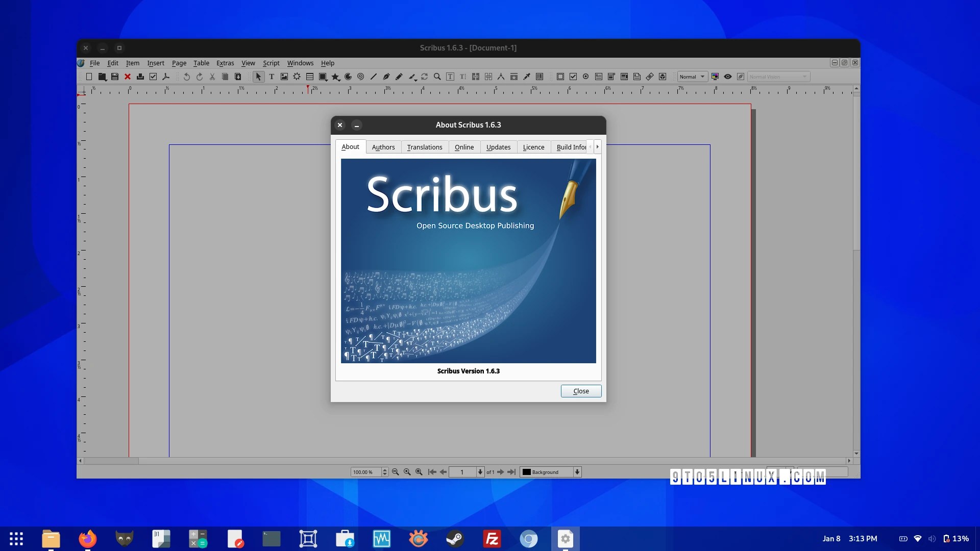Click the Background layer black color swatch
This screenshot has width=980, height=551.
(x=526, y=472)
